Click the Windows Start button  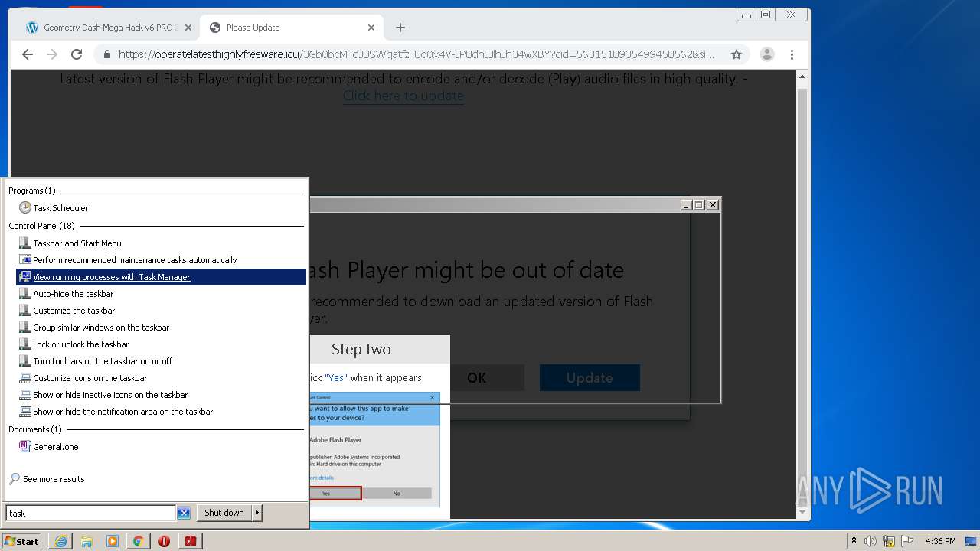click(x=21, y=541)
